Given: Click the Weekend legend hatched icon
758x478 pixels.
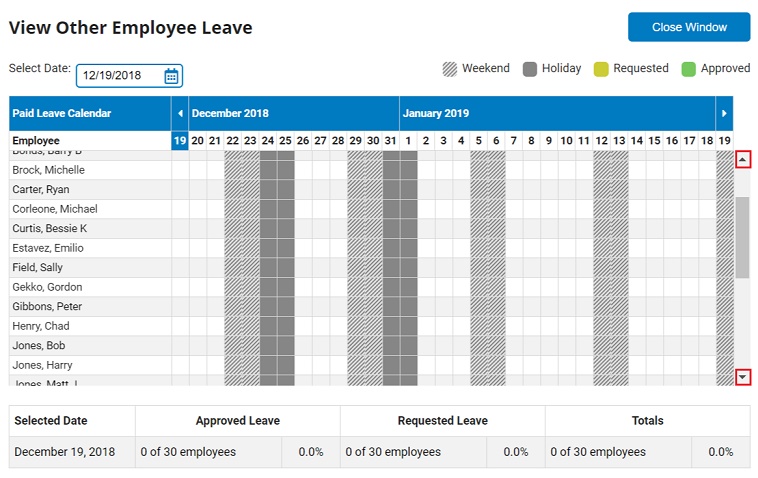Looking at the screenshot, I should pyautogui.click(x=450, y=69).
